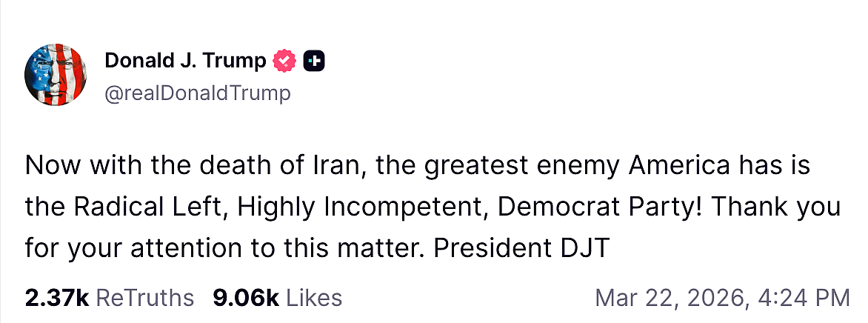868x323 pixels.
Task: Open the ReTruths label list
Action: coord(145,298)
